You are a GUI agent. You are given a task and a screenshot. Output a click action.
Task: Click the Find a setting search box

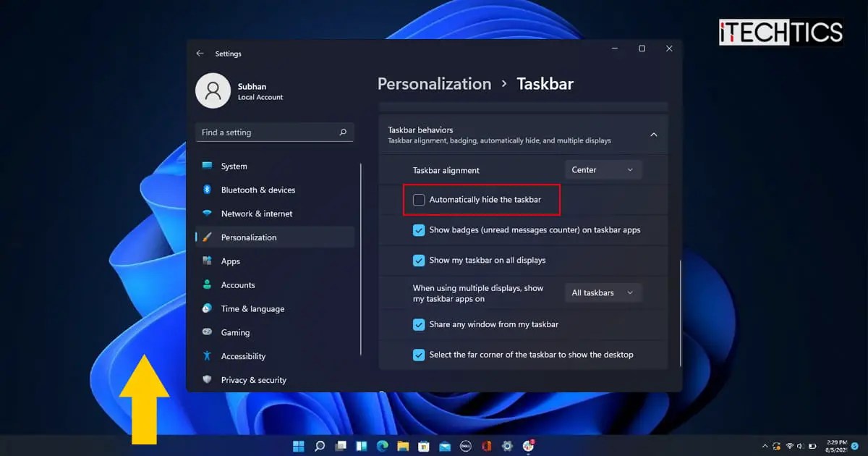274,132
